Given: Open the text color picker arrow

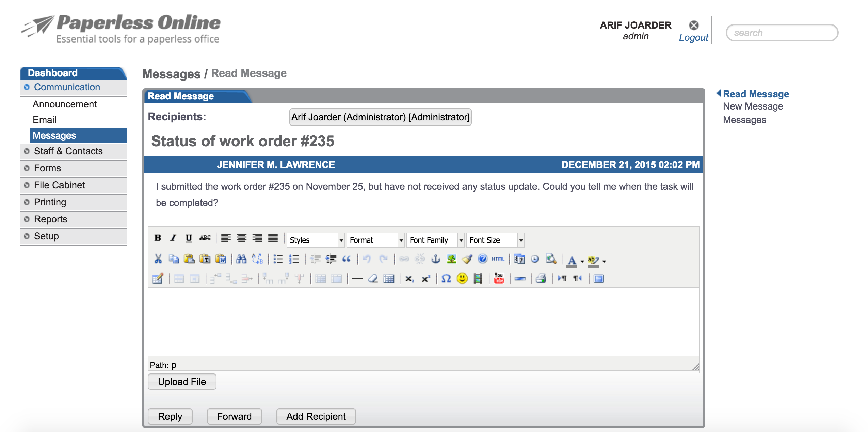Looking at the screenshot, I should 582,261.
